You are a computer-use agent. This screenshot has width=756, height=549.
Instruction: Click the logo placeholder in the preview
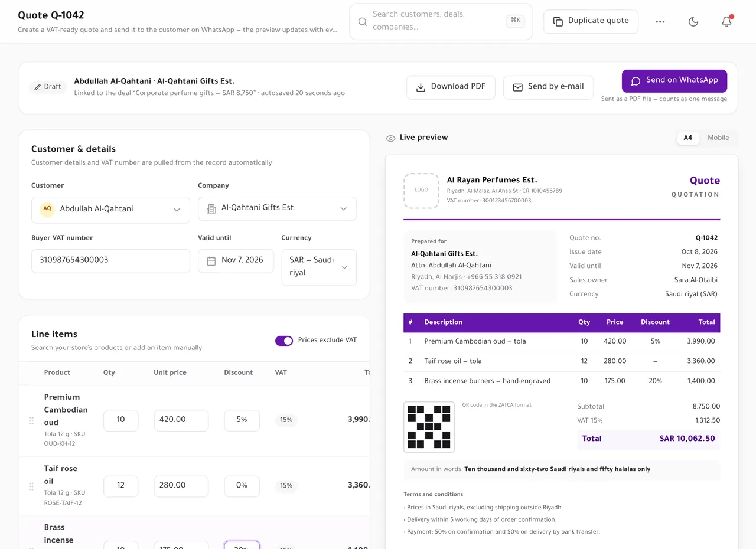click(421, 191)
